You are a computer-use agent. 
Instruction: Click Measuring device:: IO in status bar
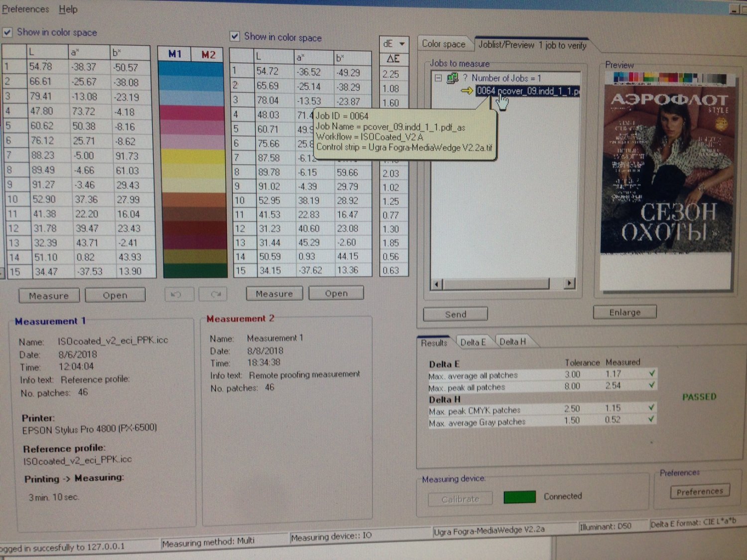pos(331,537)
